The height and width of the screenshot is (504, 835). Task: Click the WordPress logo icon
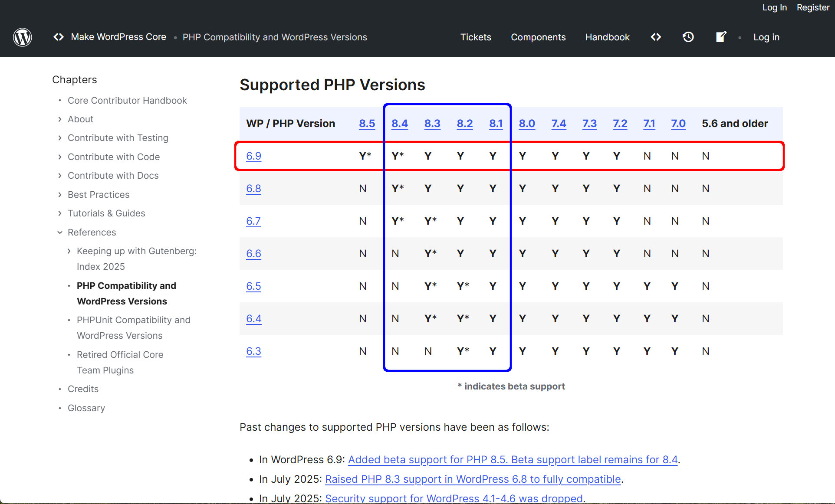[23, 37]
